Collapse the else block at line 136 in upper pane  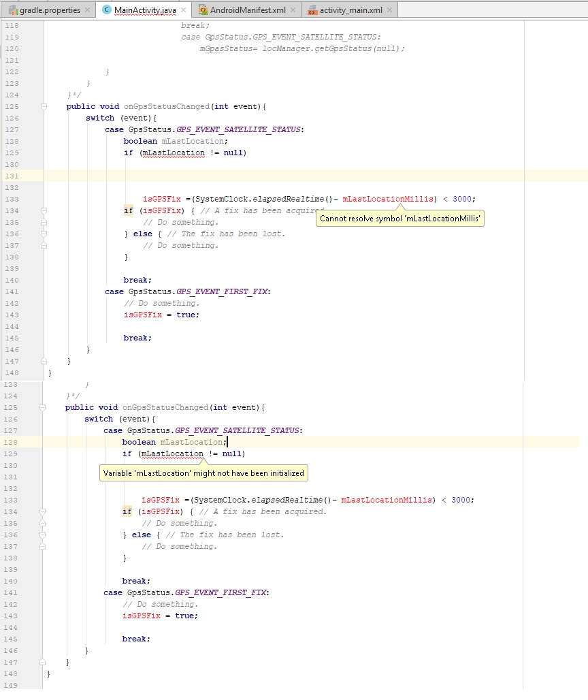click(x=44, y=234)
